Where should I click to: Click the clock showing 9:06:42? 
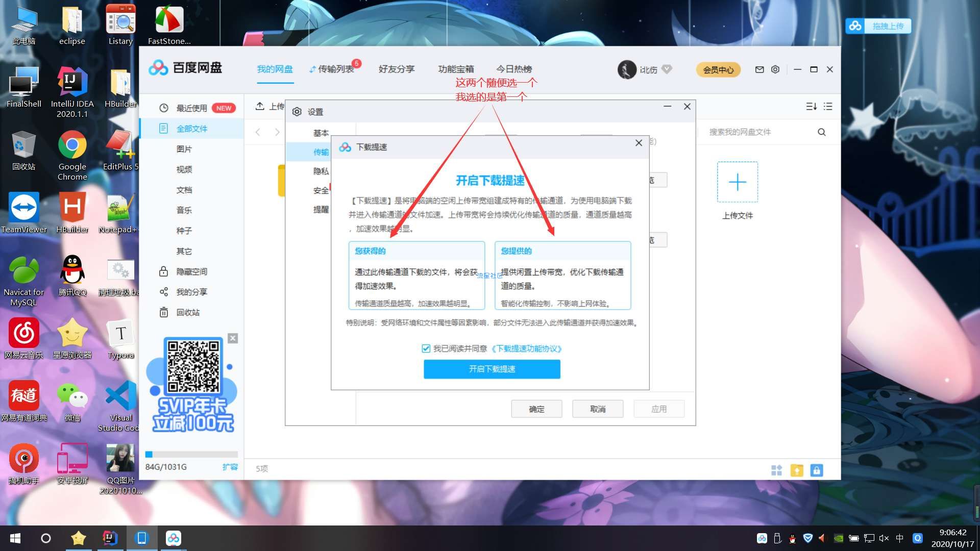pos(953,533)
